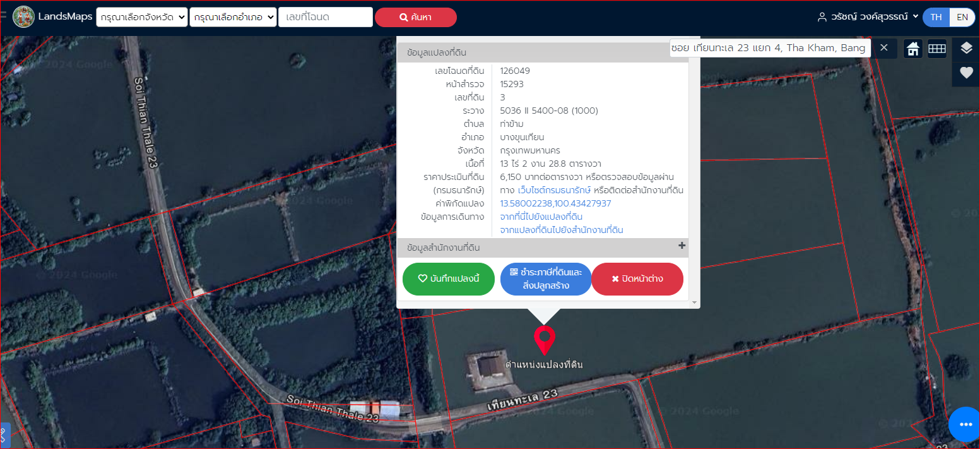
Task: Click the red ปิดหน้าต่าง button
Action: (637, 279)
